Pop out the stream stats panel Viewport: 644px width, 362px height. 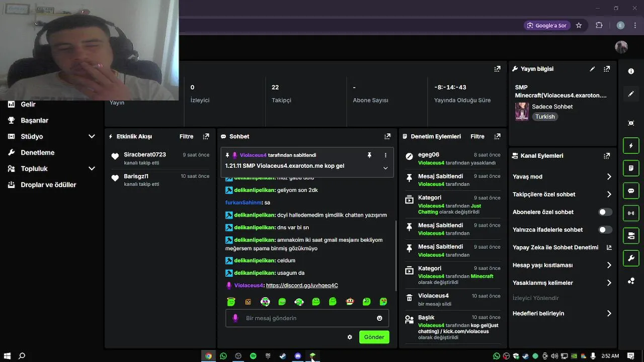coord(497,69)
